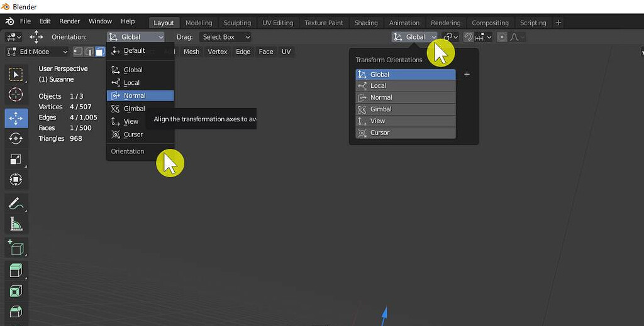644x326 pixels.
Task: Switch to the Animation workspace tab
Action: pos(404,23)
